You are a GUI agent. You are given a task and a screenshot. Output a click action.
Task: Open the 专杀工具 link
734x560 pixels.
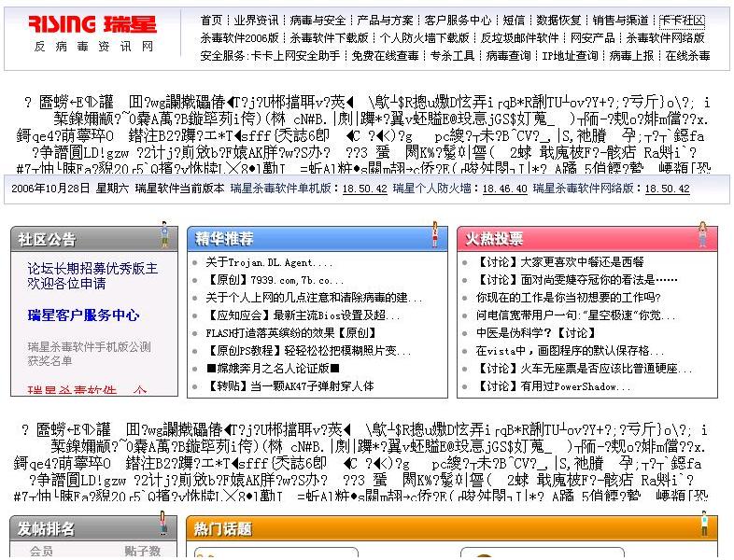tap(452, 56)
